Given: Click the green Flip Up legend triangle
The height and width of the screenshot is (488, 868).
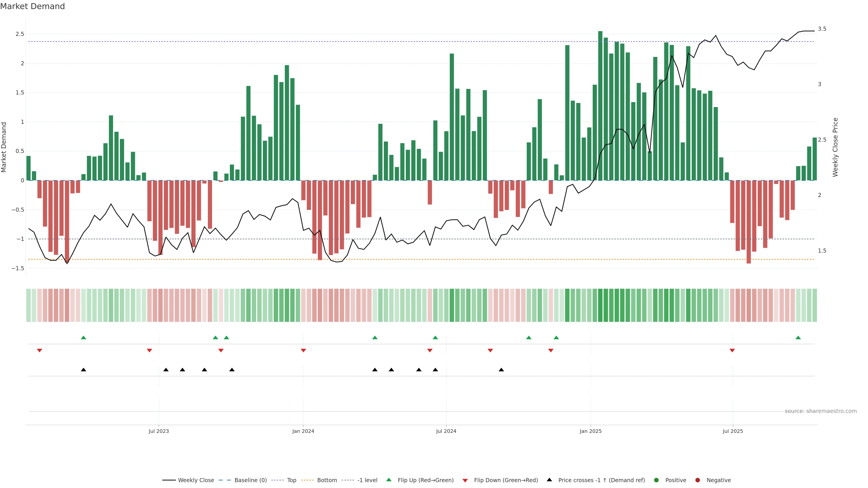Looking at the screenshot, I should pyautogui.click(x=389, y=480).
